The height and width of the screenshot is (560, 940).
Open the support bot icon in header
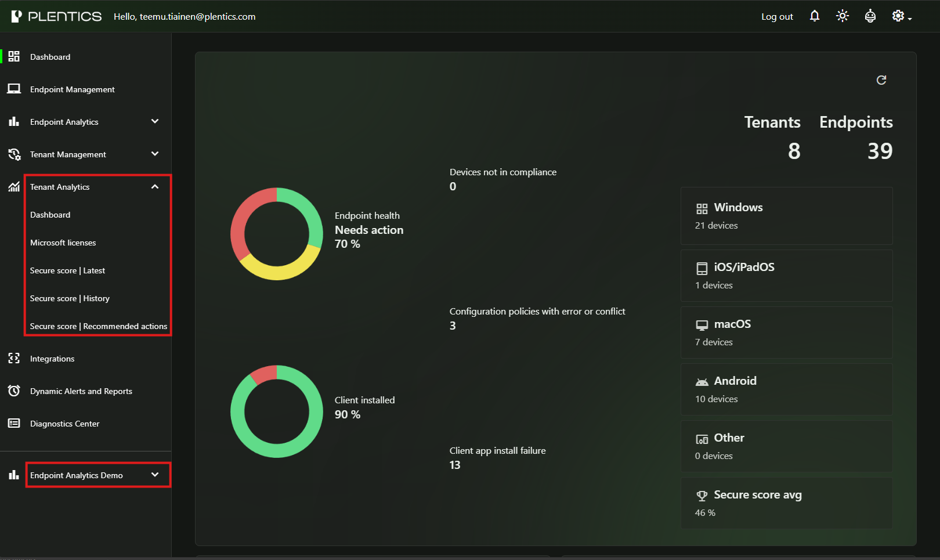tap(870, 16)
